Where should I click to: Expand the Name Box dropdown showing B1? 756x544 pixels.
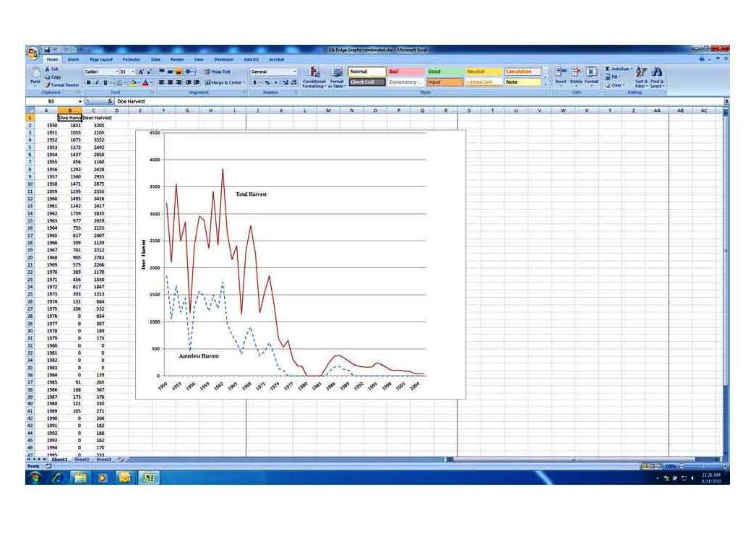tap(80, 102)
